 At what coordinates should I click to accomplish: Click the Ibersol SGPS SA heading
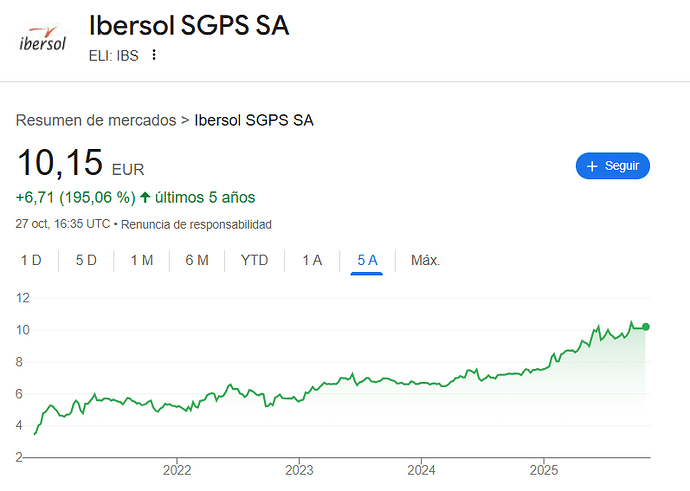click(189, 26)
